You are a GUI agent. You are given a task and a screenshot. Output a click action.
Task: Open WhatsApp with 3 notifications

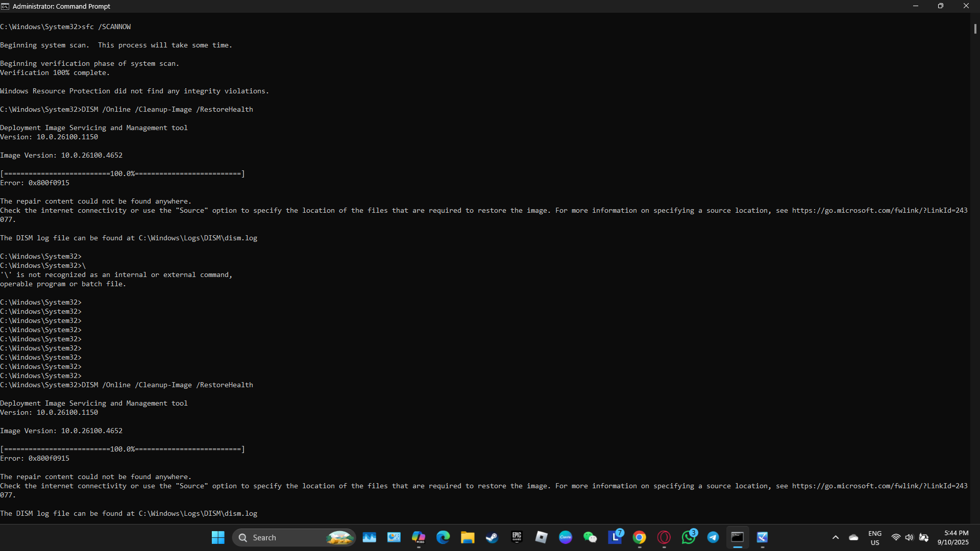688,537
